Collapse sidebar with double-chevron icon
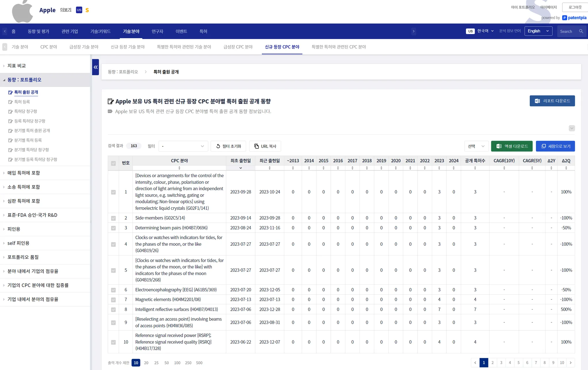Viewport: 588px width, 370px height. pos(95,67)
